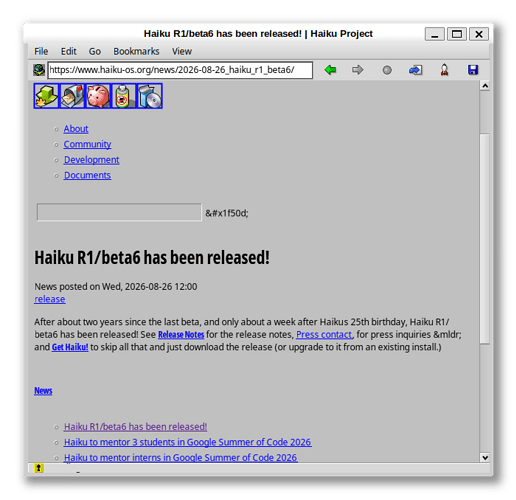
Task: Click the vertical scrollbar thumb
Action: [x=485, y=238]
